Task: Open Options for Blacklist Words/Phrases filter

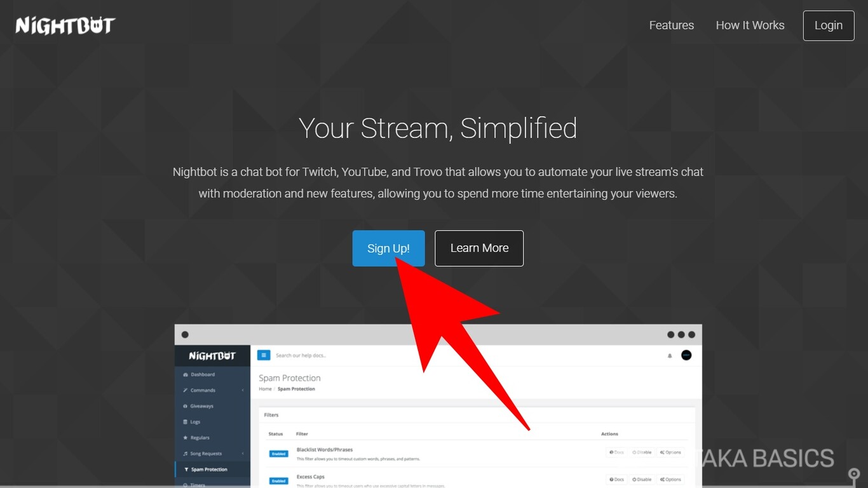Action: 670,452
